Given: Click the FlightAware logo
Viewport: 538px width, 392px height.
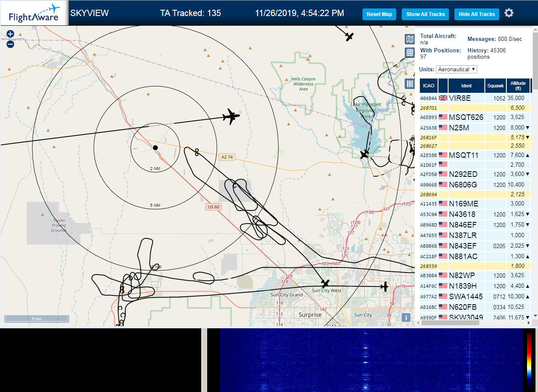Looking at the screenshot, I should click(x=34, y=14).
